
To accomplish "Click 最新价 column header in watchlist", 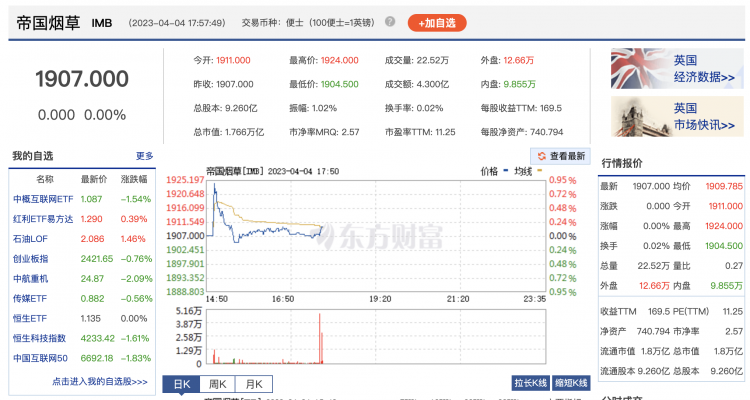I will coord(94,179).
